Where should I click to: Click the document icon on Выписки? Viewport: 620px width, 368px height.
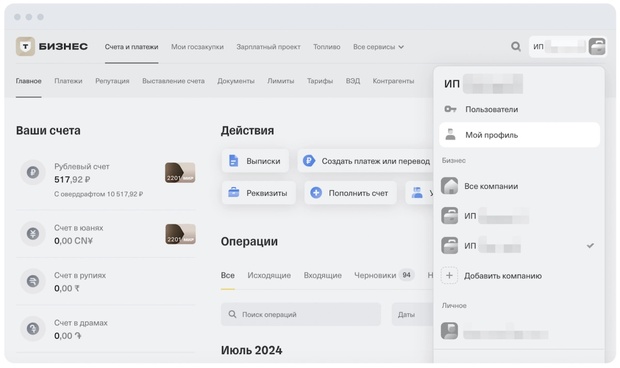coord(234,161)
